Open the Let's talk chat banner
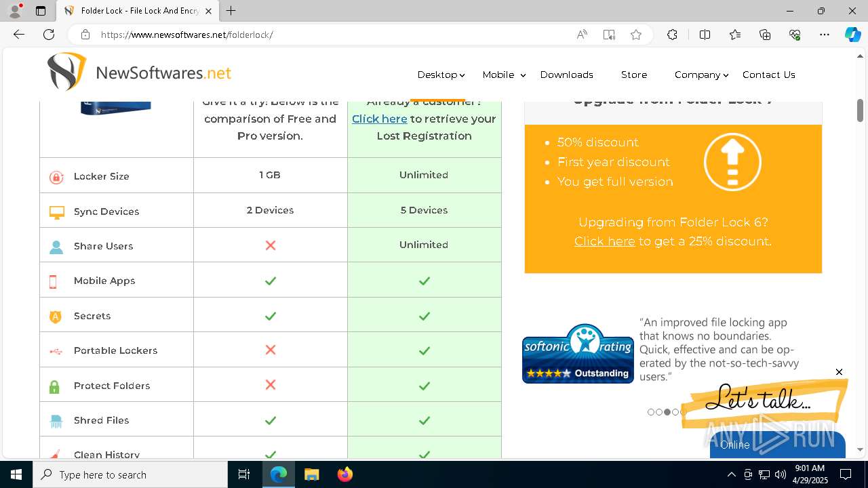 point(764,402)
